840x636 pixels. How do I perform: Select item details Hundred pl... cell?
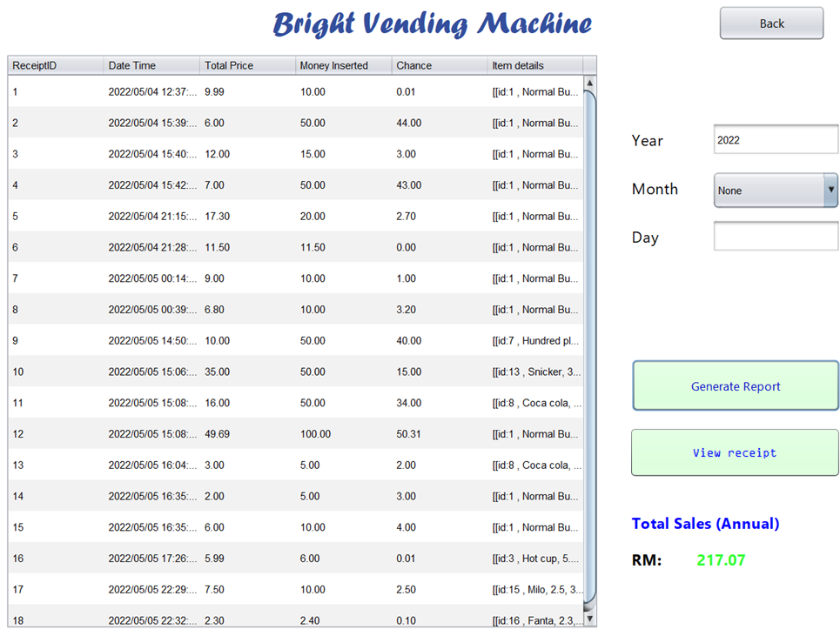pos(535,340)
